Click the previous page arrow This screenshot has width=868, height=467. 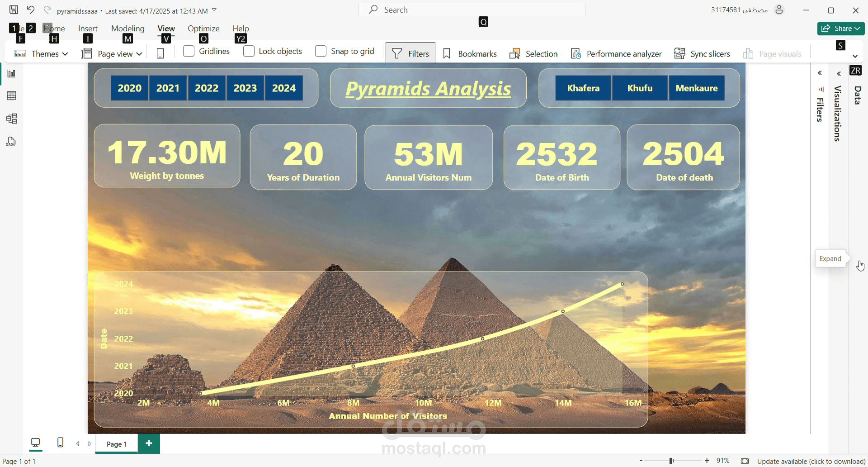78,444
